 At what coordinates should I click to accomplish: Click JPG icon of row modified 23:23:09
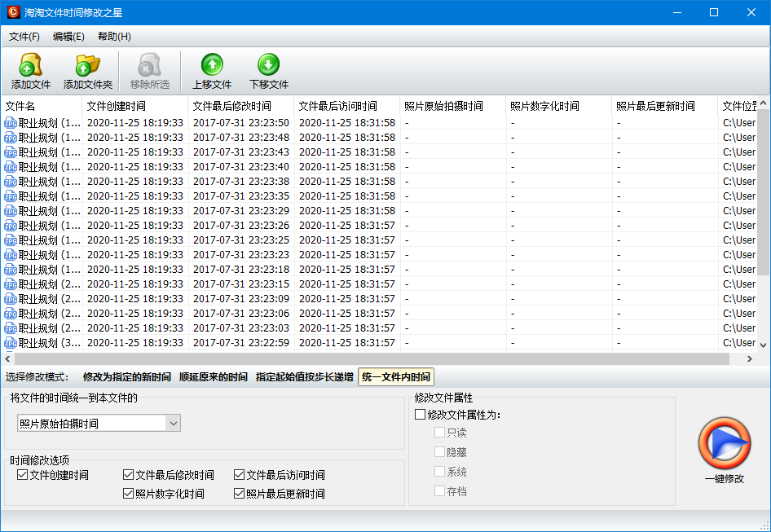tap(11, 299)
